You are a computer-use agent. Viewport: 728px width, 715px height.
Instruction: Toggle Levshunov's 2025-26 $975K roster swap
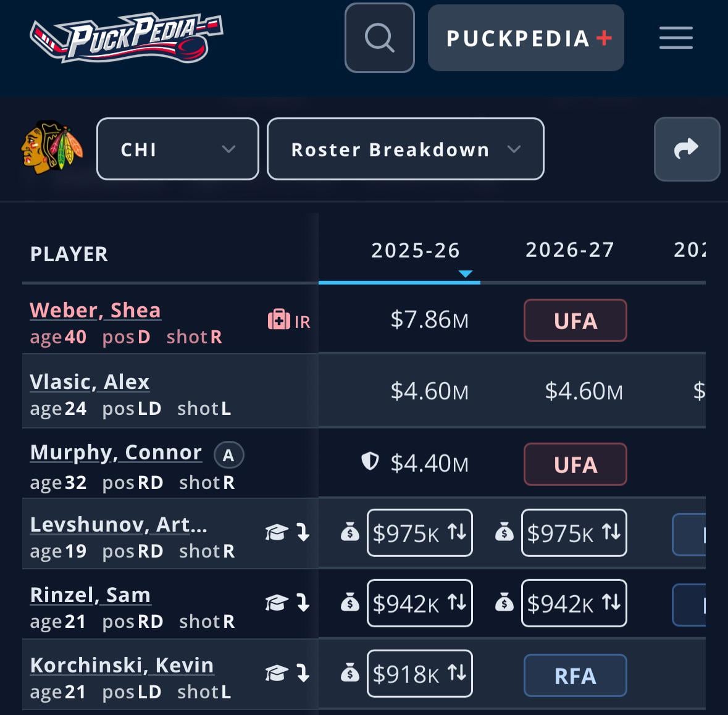pos(420,533)
